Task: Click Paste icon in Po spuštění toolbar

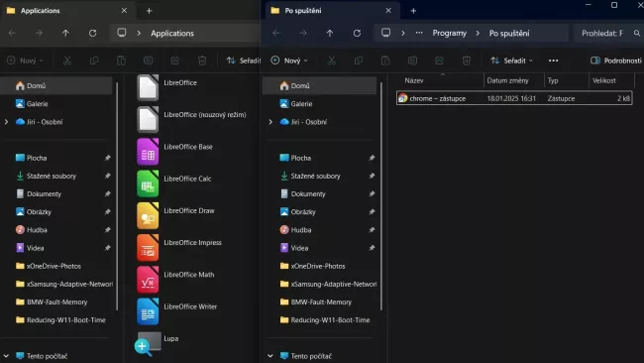Action: click(x=385, y=60)
